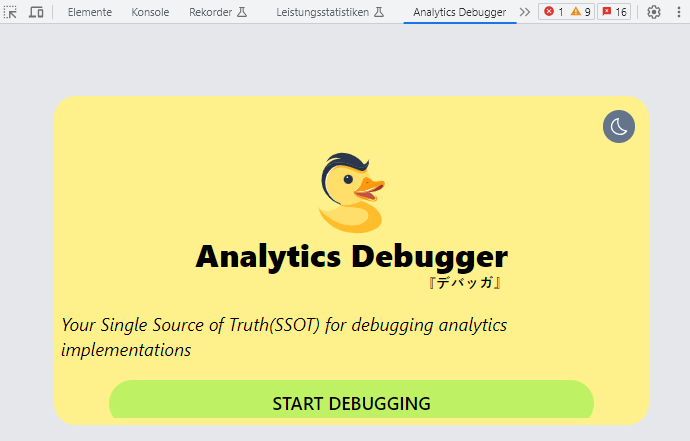This screenshot has height=441, width=690.
Task: Click the Single Source of Truth tagline
Action: (x=284, y=337)
